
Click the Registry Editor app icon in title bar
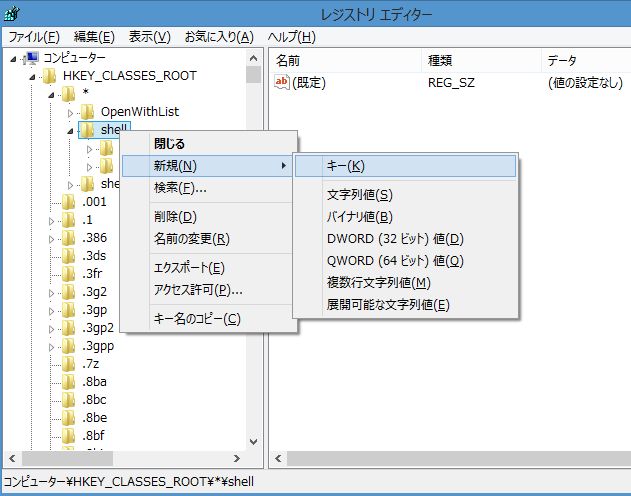[x=13, y=13]
